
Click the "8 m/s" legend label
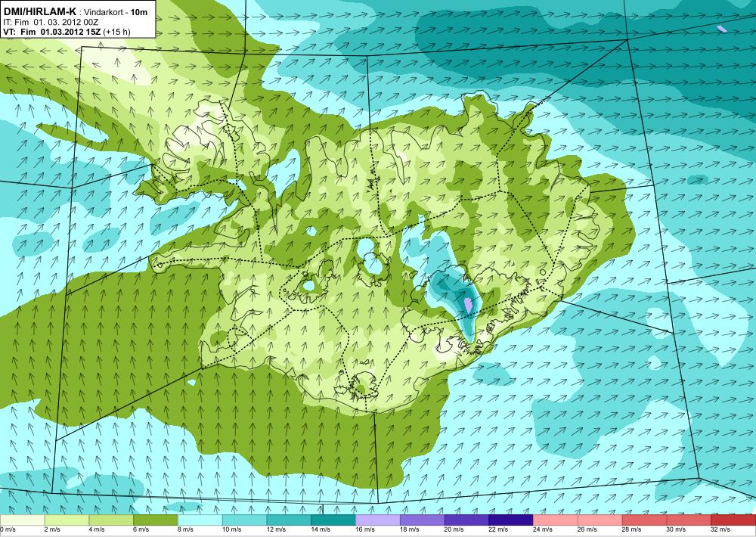(186, 529)
